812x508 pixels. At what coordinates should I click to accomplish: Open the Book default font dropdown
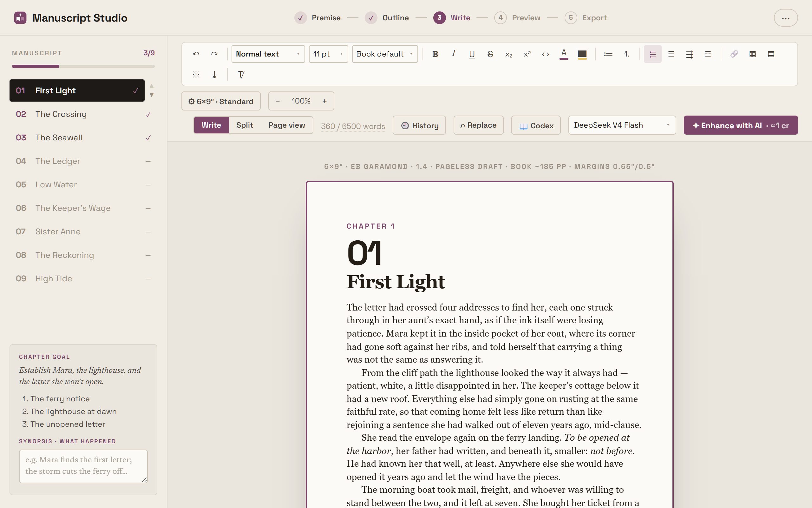[x=385, y=54]
